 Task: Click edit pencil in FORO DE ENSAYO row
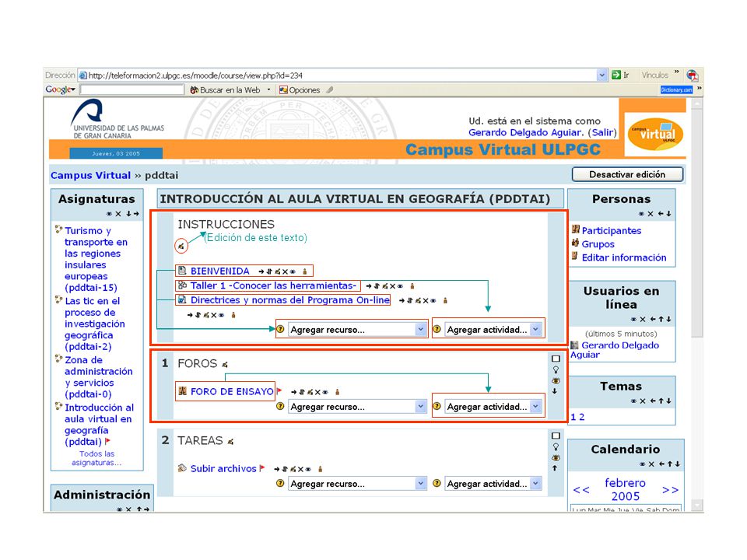tap(310, 392)
